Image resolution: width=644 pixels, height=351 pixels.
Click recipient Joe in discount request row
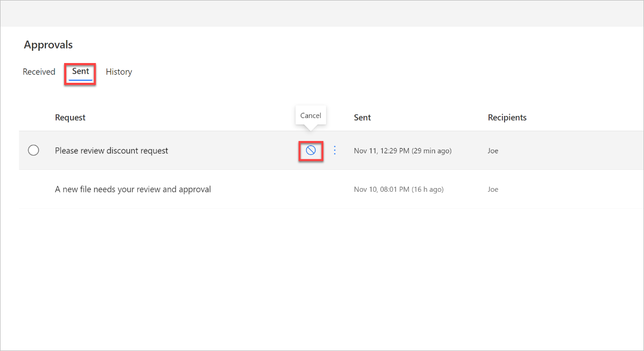point(493,151)
